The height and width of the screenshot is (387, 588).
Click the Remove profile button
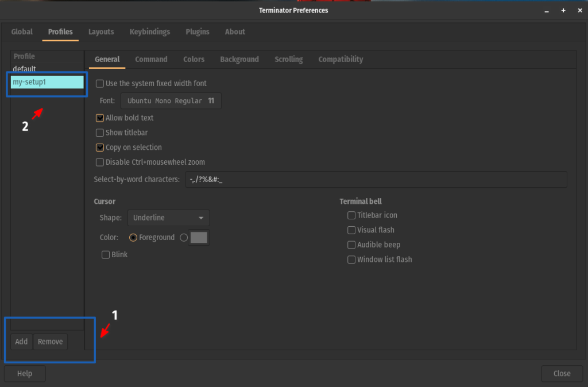point(50,341)
